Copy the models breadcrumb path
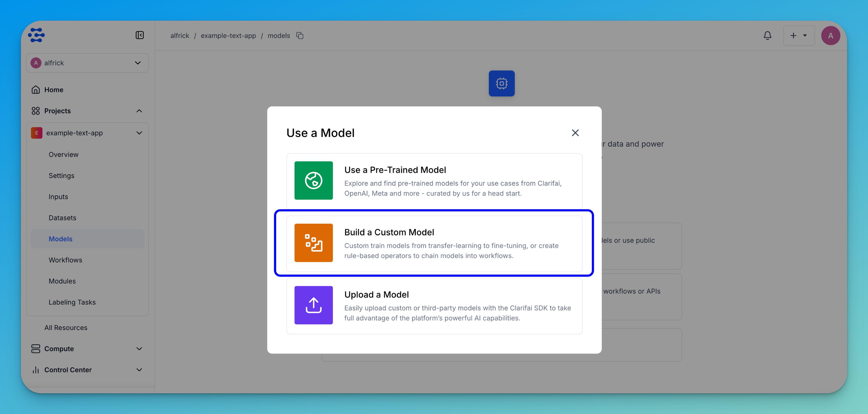Image resolution: width=868 pixels, height=414 pixels. 300,36
